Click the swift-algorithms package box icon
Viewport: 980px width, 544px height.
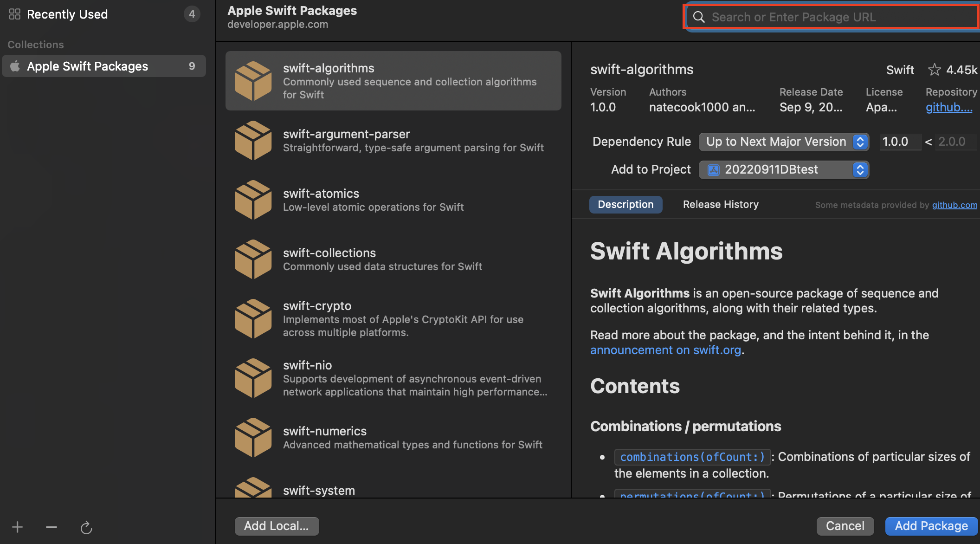[x=253, y=81]
